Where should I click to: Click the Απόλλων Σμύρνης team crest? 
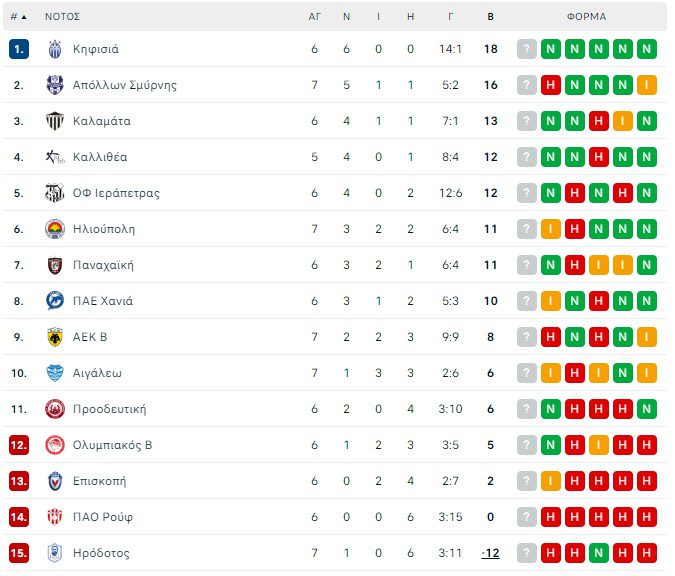(x=55, y=85)
